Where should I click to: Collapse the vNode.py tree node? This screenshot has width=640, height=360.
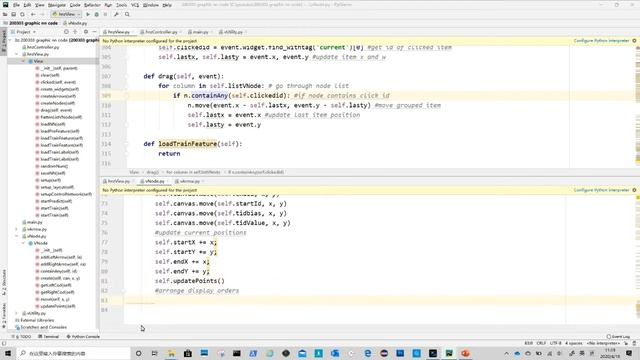point(17,236)
